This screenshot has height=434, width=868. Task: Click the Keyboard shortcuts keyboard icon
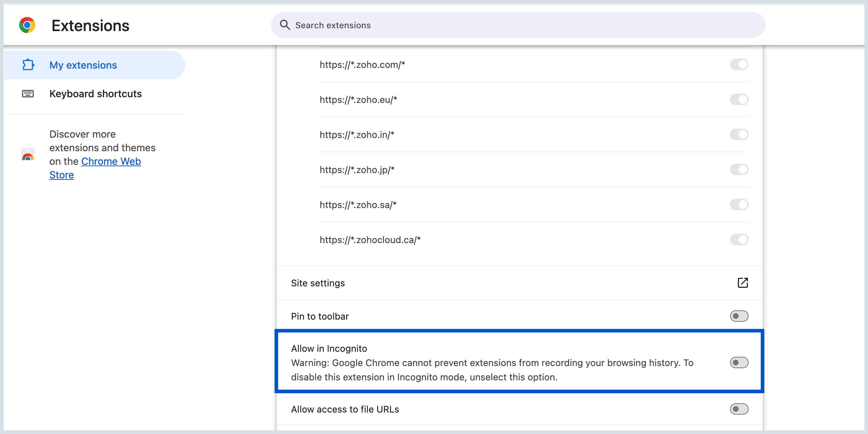[x=28, y=94]
